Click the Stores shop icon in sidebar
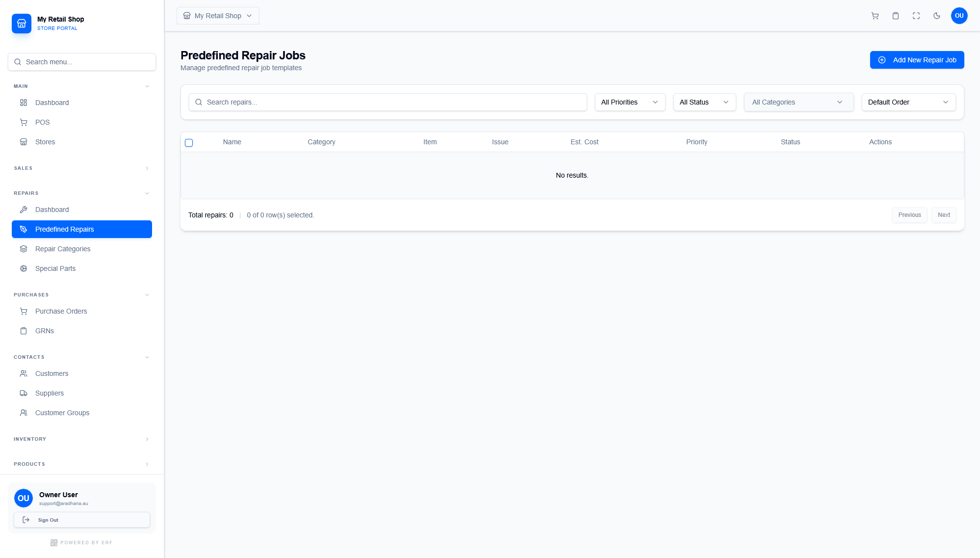Image resolution: width=980 pixels, height=558 pixels. [x=24, y=142]
